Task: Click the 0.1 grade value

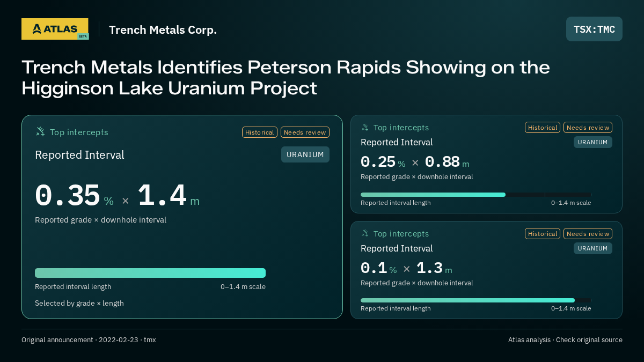Action: pyautogui.click(x=374, y=268)
